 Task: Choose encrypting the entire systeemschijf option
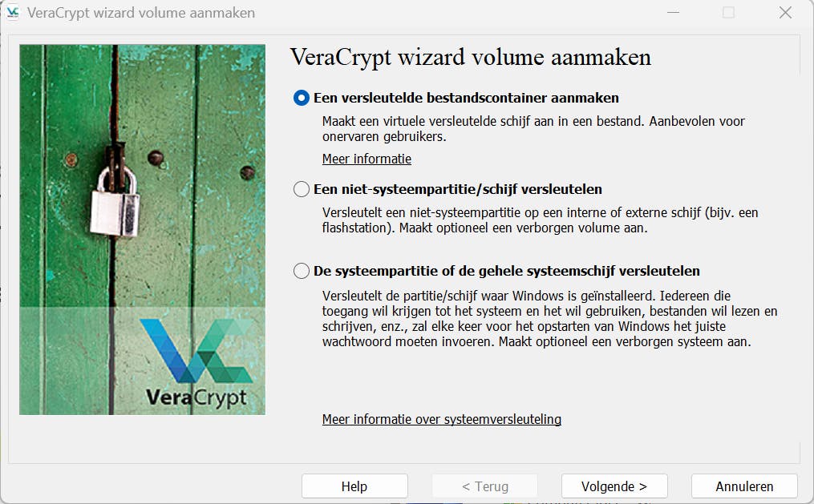[301, 270]
